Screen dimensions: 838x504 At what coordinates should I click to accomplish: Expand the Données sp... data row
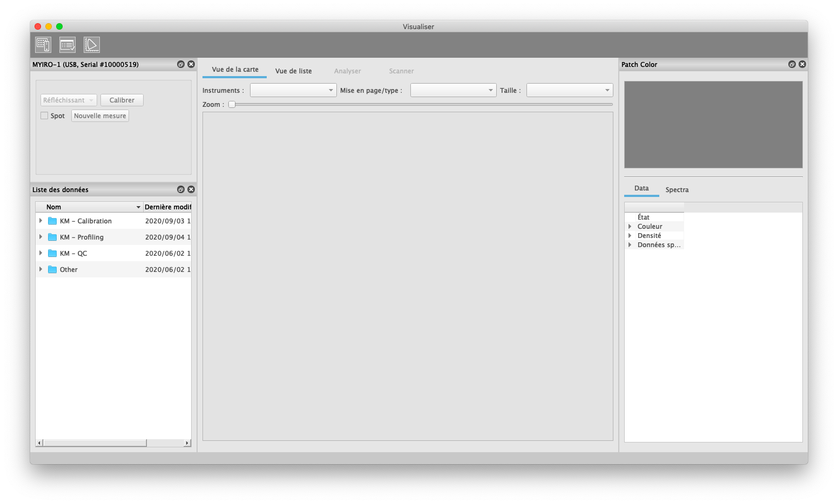click(x=630, y=244)
